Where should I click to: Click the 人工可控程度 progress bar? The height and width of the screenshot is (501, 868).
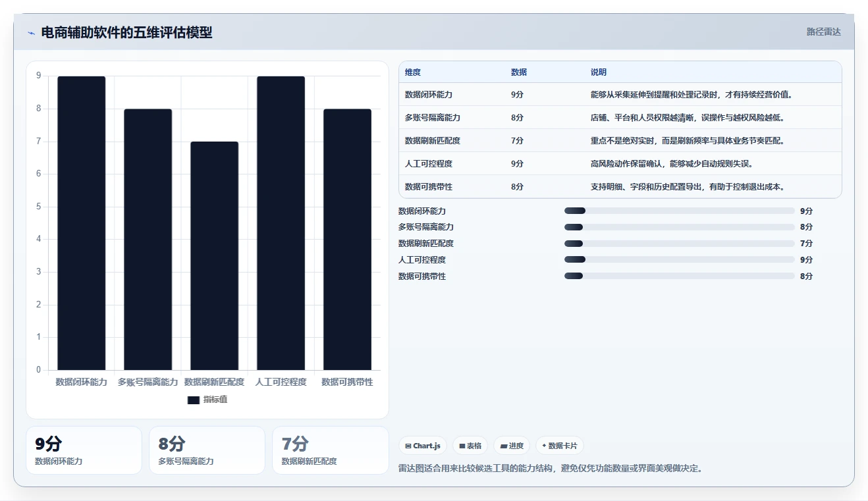[680, 259]
